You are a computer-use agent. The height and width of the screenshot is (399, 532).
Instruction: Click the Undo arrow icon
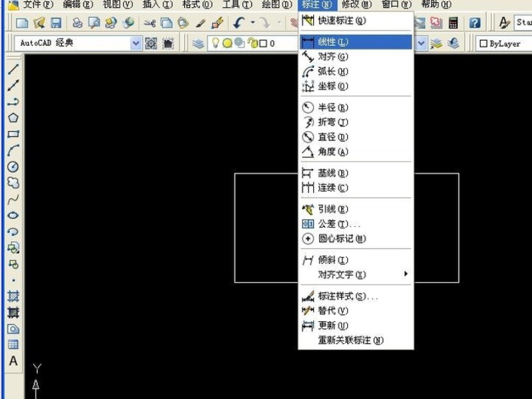point(239,23)
